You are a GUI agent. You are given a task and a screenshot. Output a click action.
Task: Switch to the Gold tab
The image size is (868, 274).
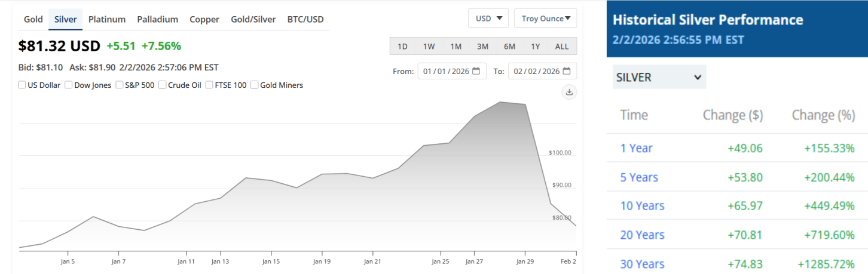pos(33,19)
